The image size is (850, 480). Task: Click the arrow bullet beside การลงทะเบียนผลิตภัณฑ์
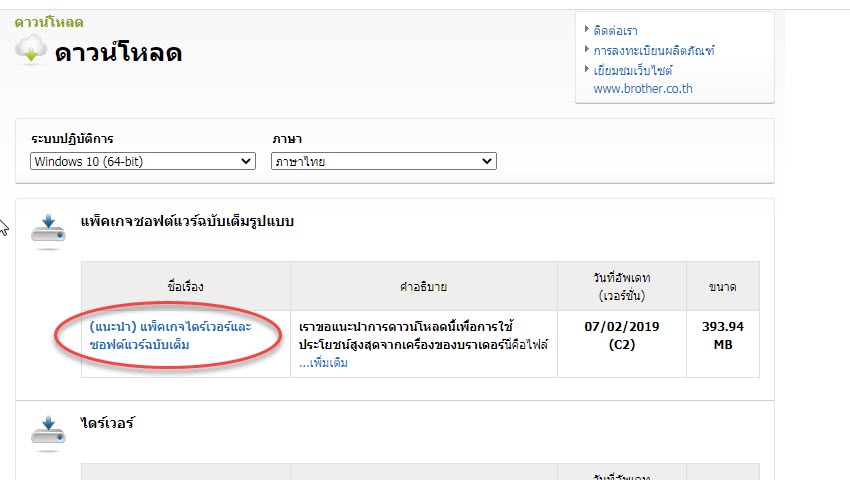[587, 49]
